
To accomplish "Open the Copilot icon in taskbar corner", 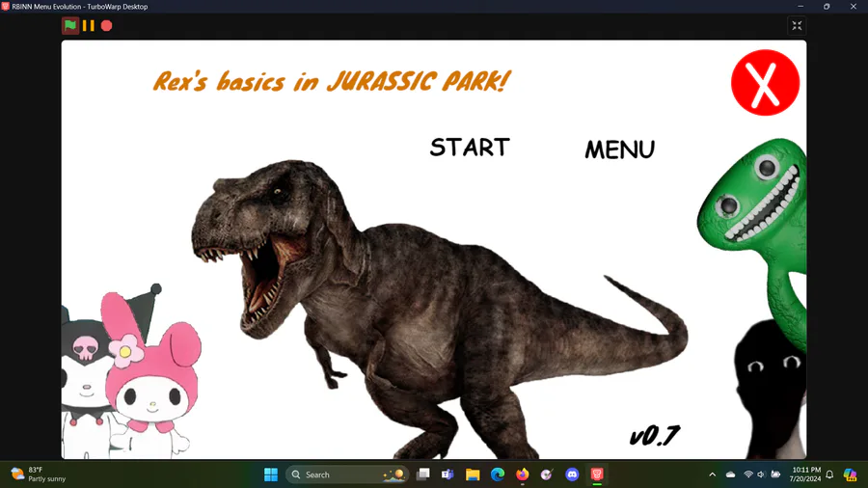I will (x=851, y=474).
